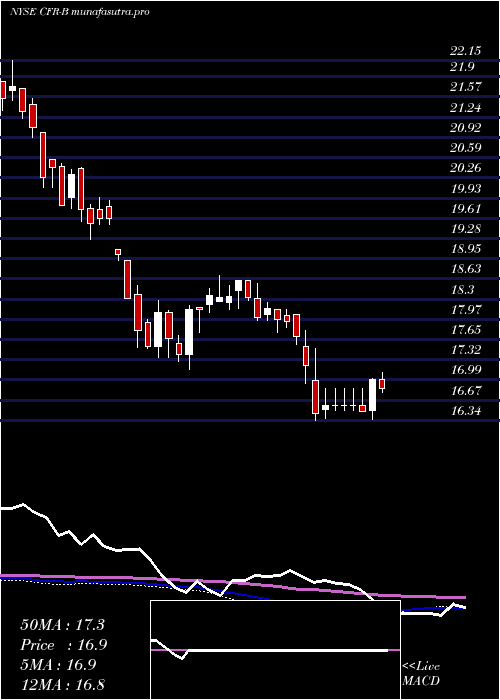Image resolution: width=500 pixels, height=700 pixels.
Task: Click the 16.34 price level label
Action: pyautogui.click(x=466, y=411)
